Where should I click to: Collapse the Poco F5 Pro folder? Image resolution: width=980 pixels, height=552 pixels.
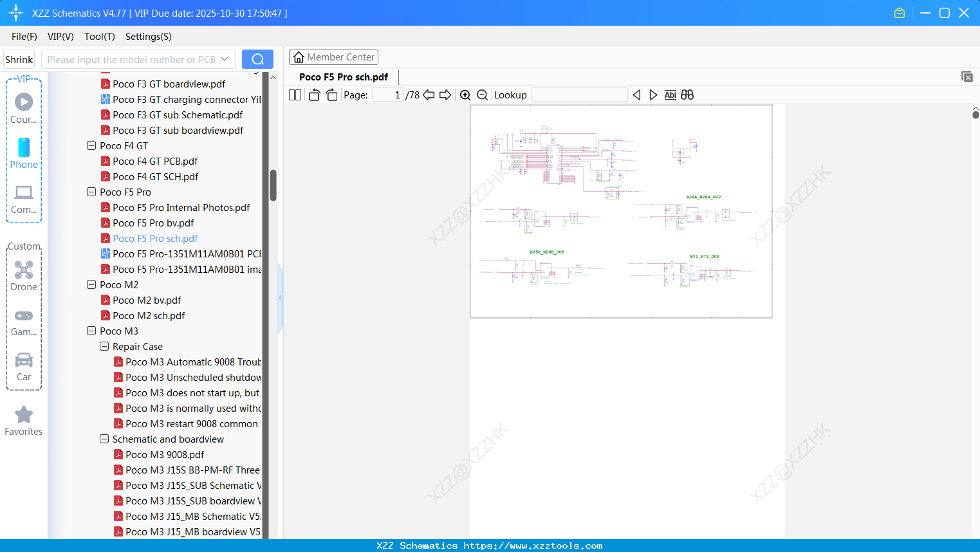[x=91, y=192]
